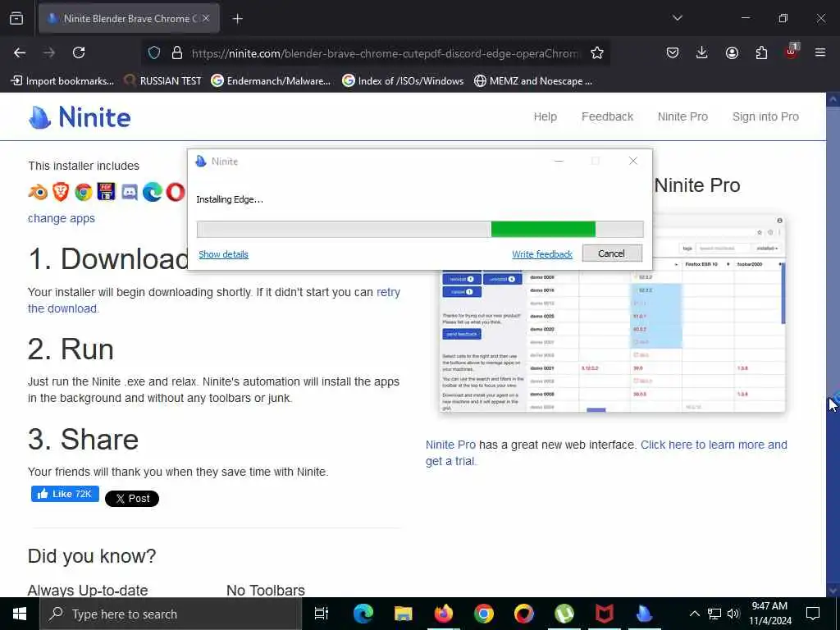Click the X Post share button
This screenshot has height=630, width=840.
pos(132,499)
